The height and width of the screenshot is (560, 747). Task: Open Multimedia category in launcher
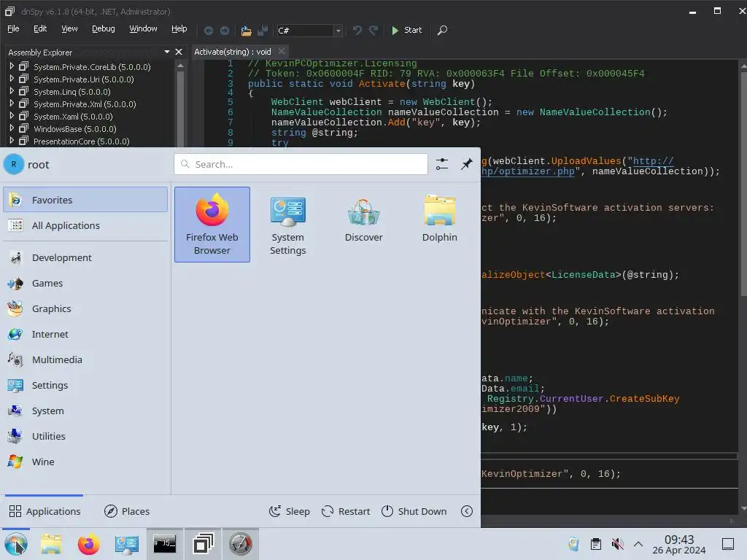[85, 360]
